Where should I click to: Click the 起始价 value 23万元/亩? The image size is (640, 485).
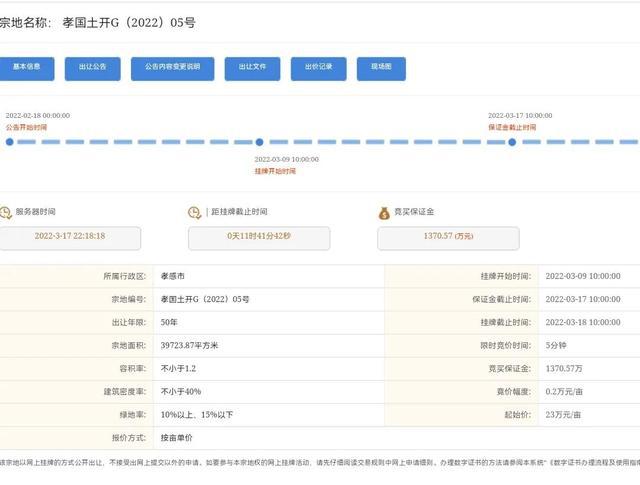tap(564, 414)
